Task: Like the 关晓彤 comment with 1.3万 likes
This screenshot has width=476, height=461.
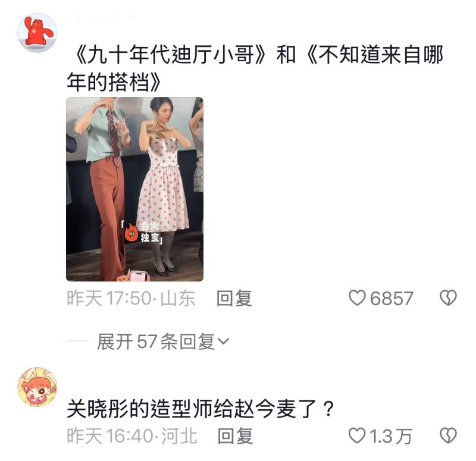Action: pos(357,435)
